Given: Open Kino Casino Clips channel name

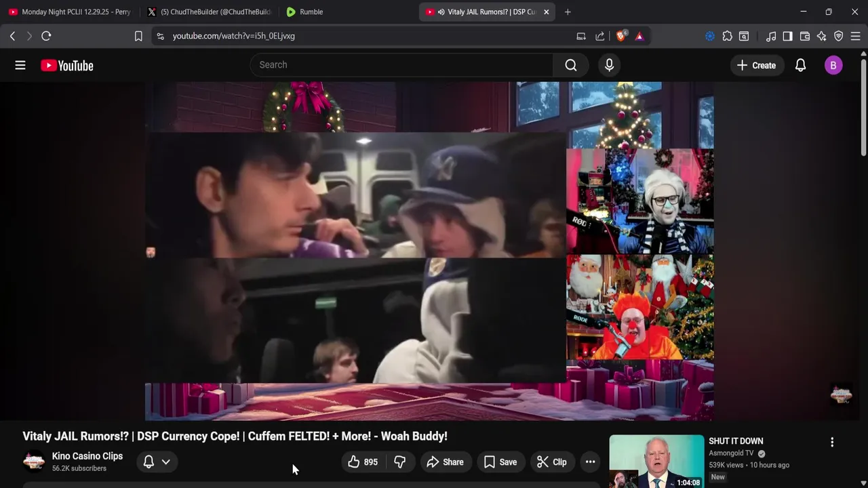Looking at the screenshot, I should (87, 456).
